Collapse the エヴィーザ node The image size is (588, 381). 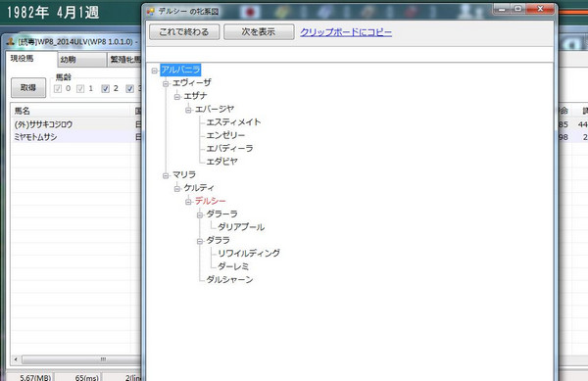click(x=166, y=83)
